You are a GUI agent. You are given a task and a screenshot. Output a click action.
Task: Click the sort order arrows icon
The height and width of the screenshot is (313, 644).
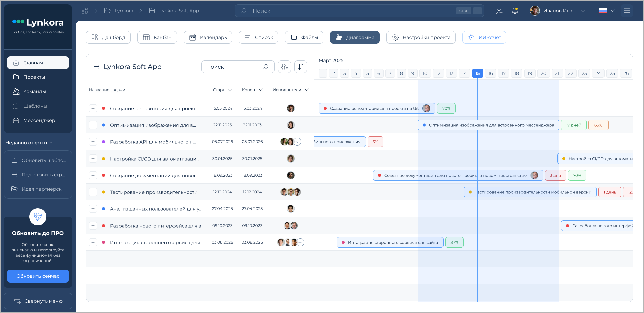[301, 67]
